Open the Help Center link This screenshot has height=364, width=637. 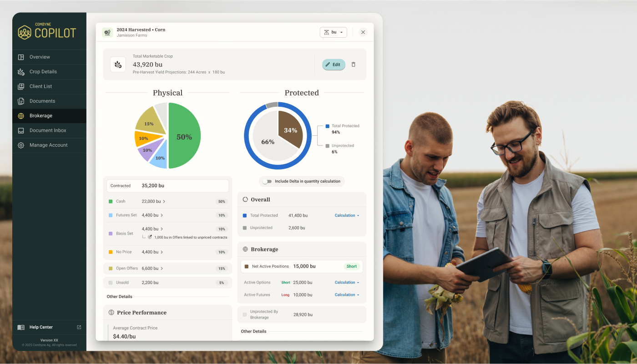coord(41,327)
